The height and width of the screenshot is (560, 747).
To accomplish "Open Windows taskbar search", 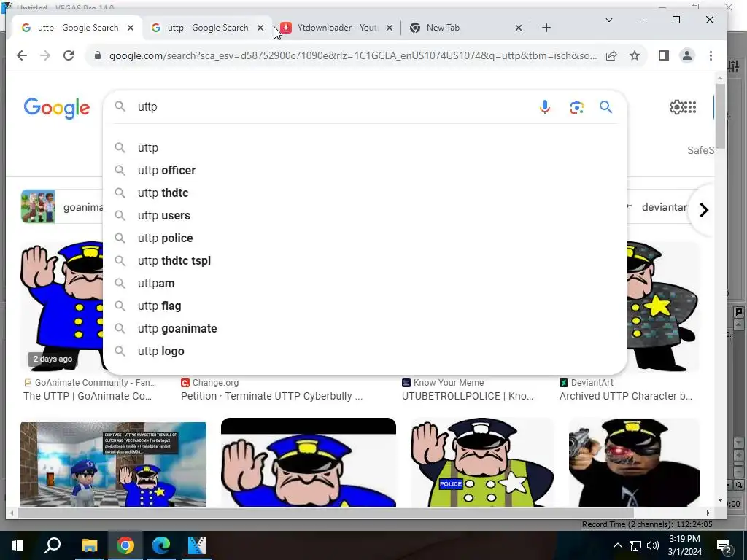I will coord(53,545).
